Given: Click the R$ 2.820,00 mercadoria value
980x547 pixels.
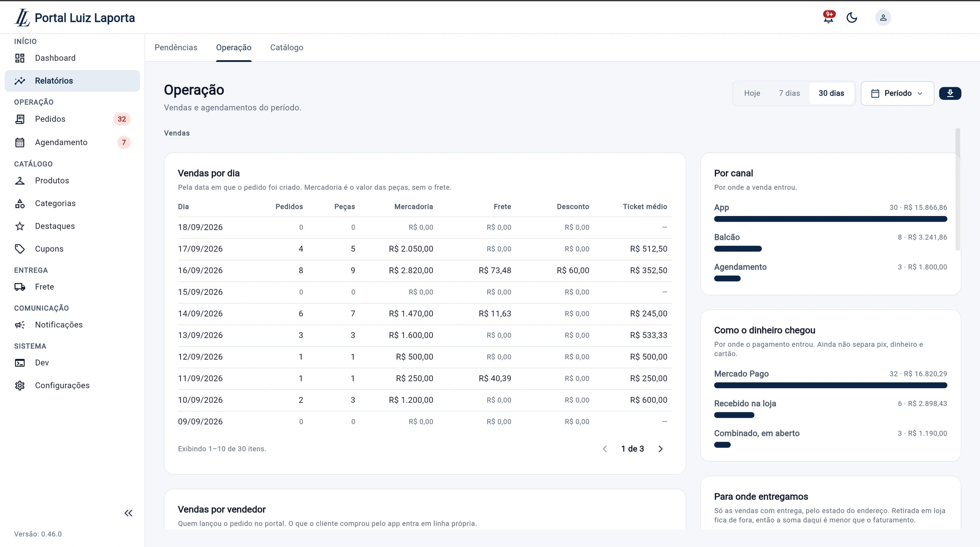Looking at the screenshot, I should click(x=411, y=271).
